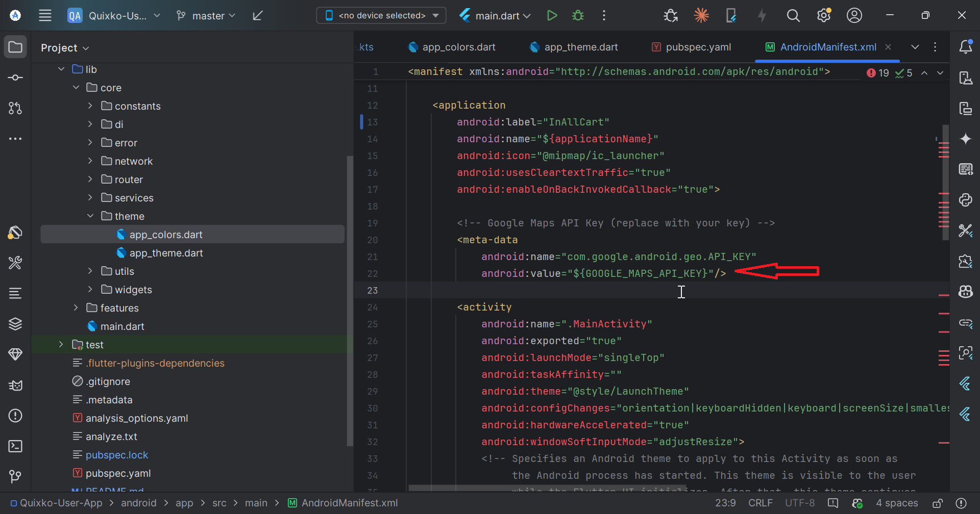Screen dimensions: 980x514
Task: Open the Git tool window
Action: (x=15, y=476)
